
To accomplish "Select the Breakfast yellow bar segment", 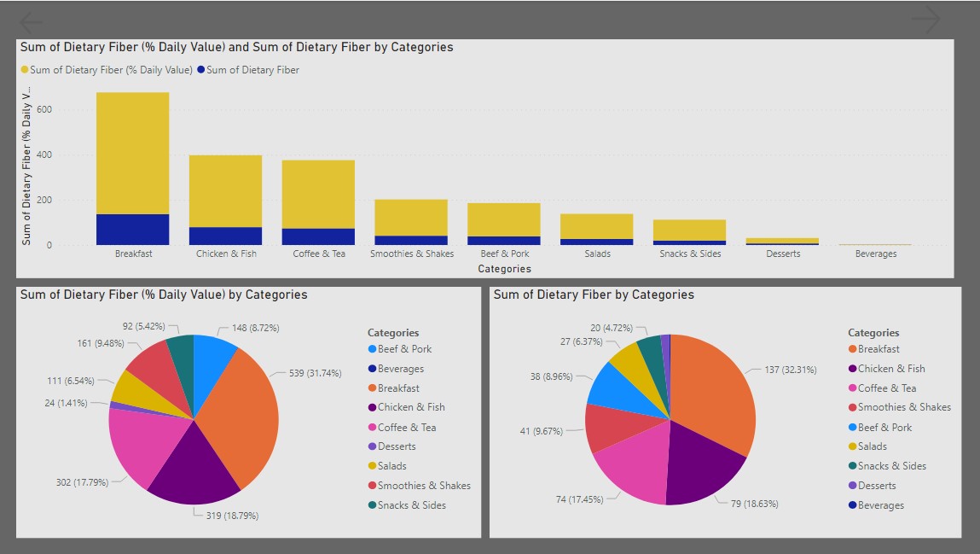I will [132, 153].
